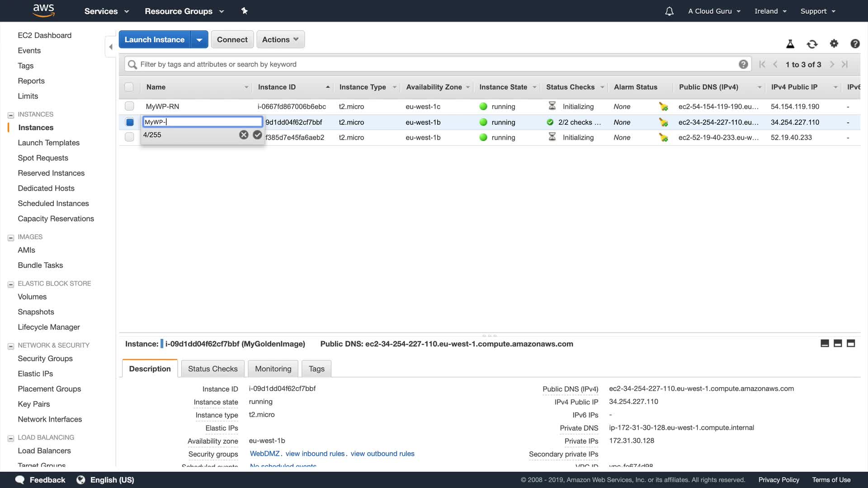The width and height of the screenshot is (868, 488).
Task: Toggle the select-all header checkbox
Action: (129, 87)
